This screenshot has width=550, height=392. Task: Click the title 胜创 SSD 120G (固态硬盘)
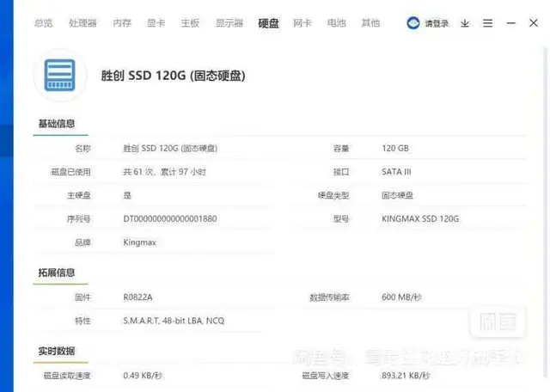click(x=174, y=76)
